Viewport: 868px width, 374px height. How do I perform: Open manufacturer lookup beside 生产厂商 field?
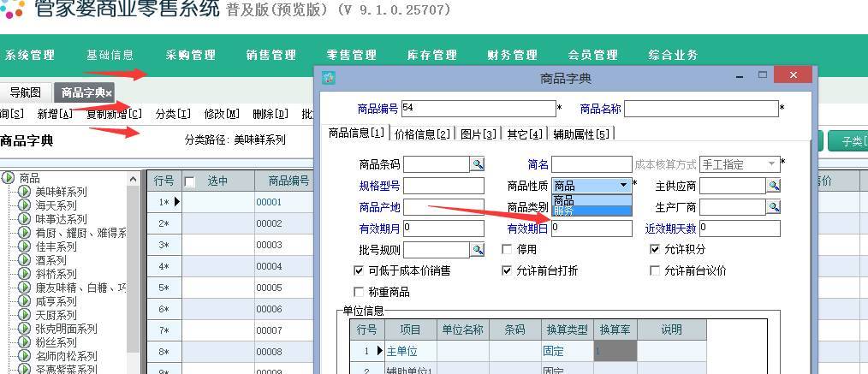point(774,207)
